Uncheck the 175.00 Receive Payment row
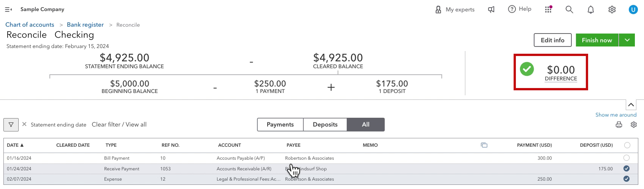 click(x=627, y=168)
